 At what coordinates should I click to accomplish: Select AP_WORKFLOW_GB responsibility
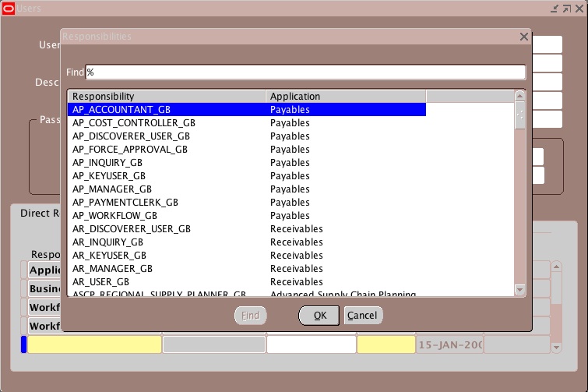click(247, 216)
